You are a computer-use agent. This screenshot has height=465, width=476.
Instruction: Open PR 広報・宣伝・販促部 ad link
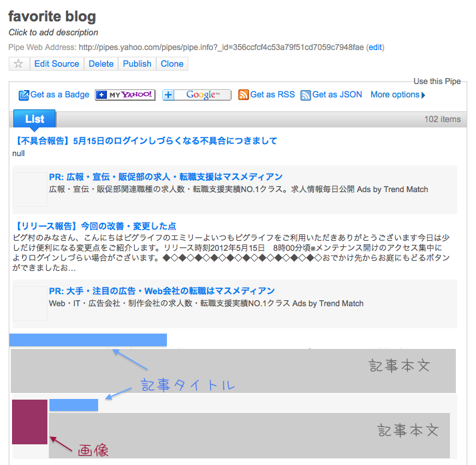coord(166,177)
